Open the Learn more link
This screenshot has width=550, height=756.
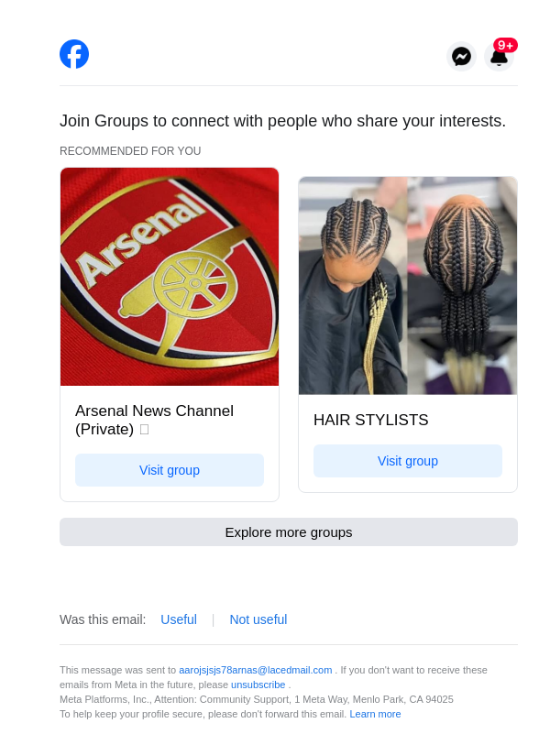(375, 714)
